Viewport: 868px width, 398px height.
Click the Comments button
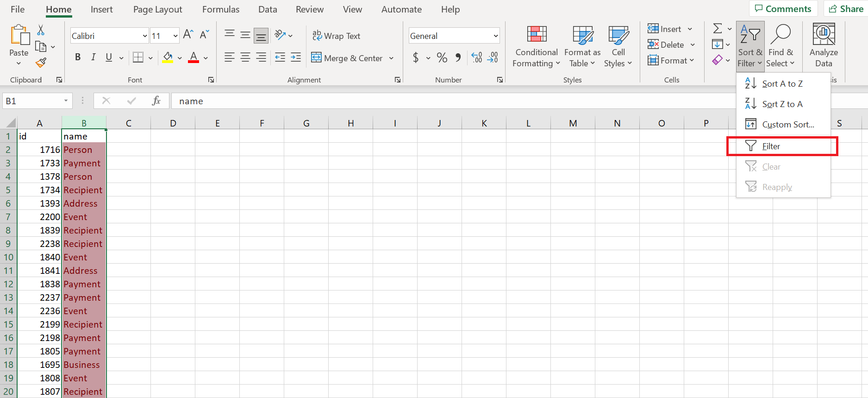tap(783, 9)
